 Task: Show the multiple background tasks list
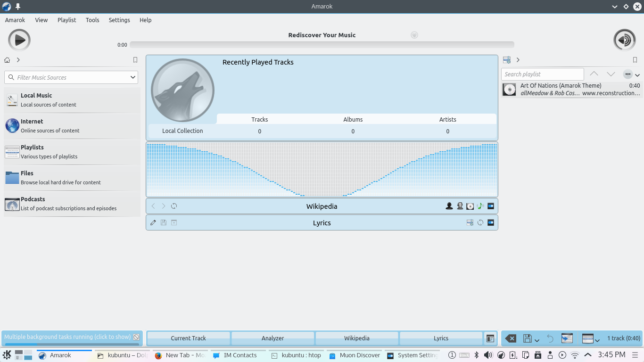pyautogui.click(x=67, y=337)
